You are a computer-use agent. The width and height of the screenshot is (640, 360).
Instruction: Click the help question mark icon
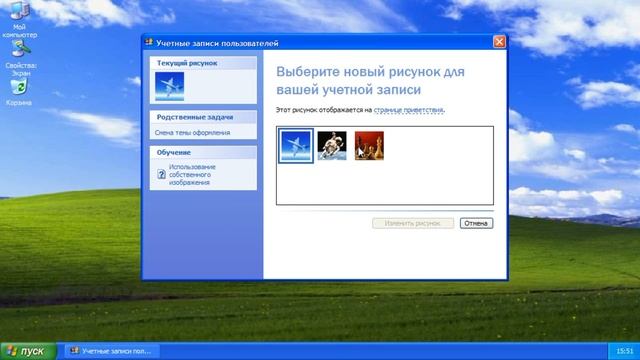(x=161, y=174)
